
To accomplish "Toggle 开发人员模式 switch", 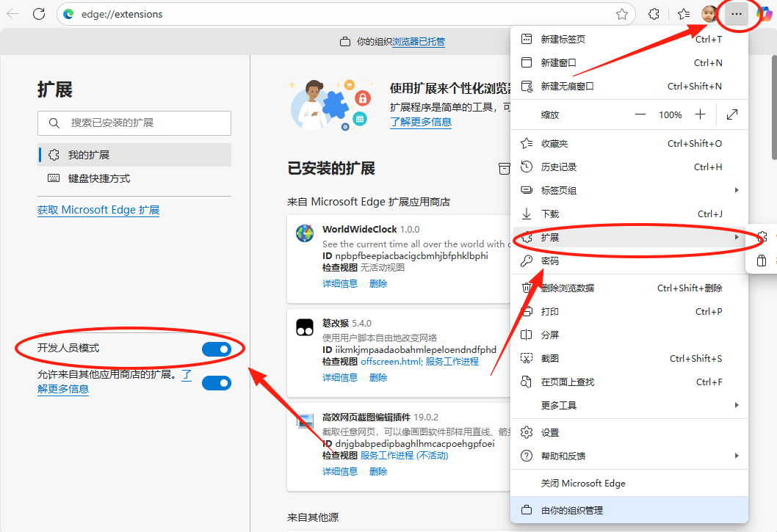I will (x=216, y=349).
